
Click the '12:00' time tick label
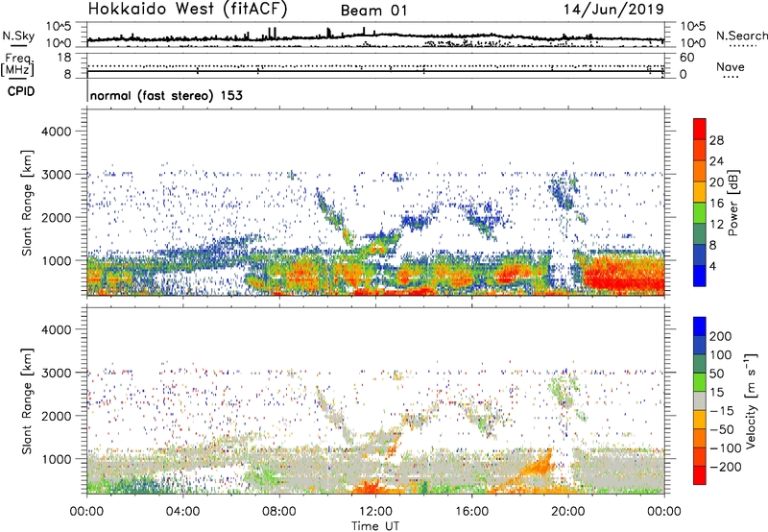click(375, 512)
